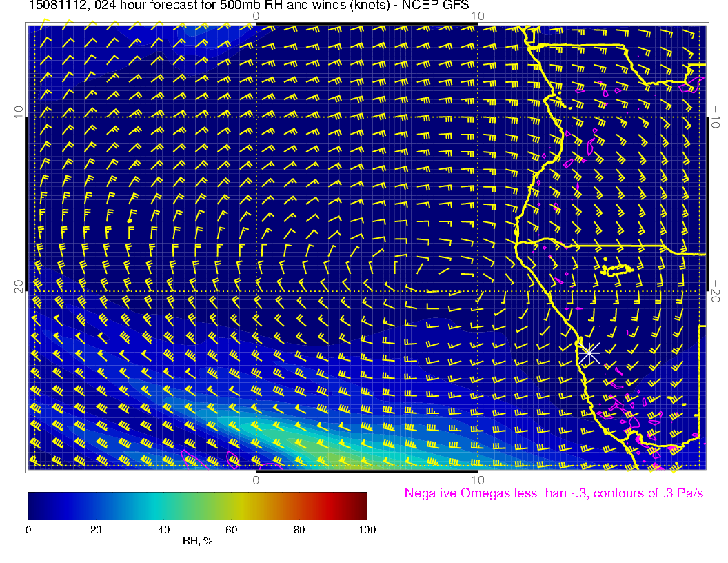728x563 pixels.
Task: Click the white asterisk station marker
Action: tap(589, 353)
